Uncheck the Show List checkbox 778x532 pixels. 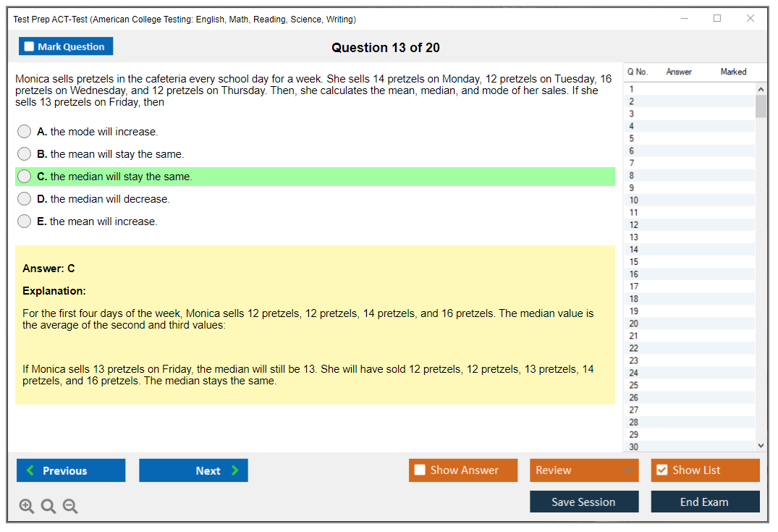point(661,470)
